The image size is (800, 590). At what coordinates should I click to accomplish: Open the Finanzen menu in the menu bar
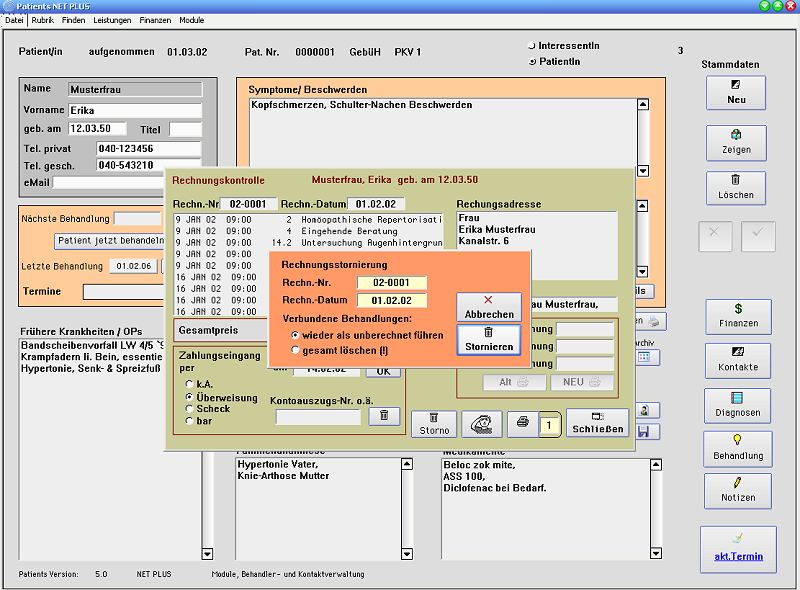[155, 20]
